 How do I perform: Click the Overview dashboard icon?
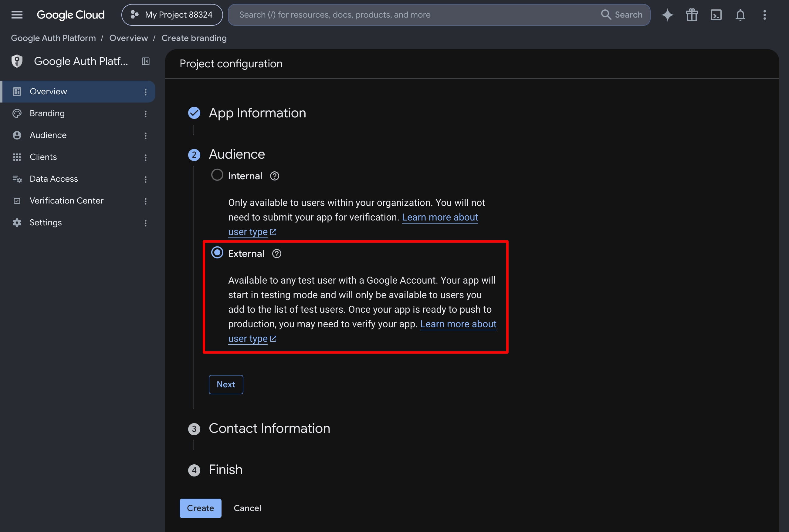coord(17,92)
